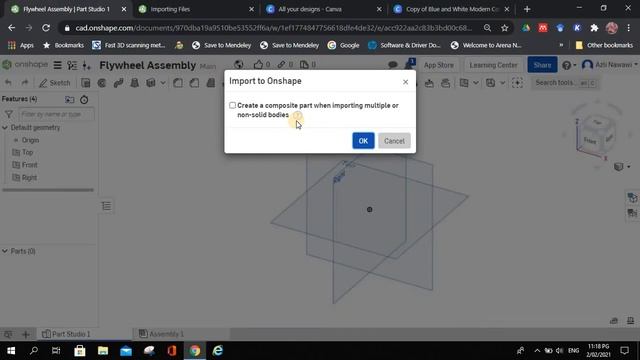Reload the page

tap(46, 28)
